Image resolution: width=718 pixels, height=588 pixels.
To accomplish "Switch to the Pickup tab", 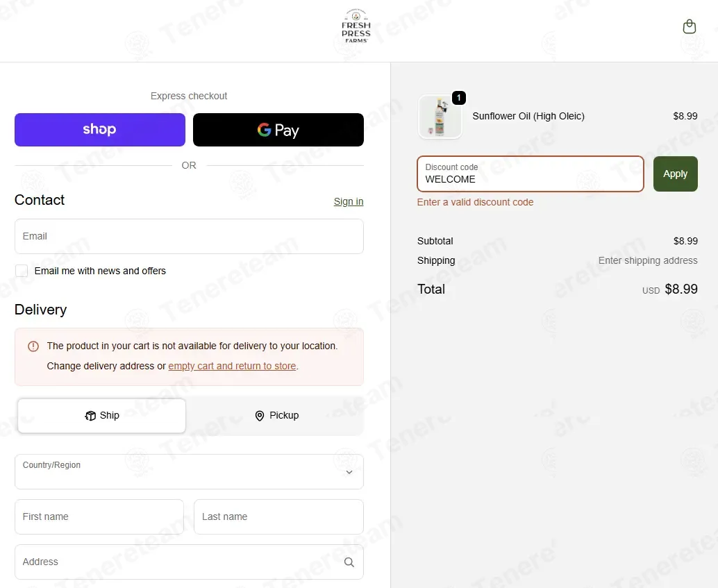I will (276, 415).
